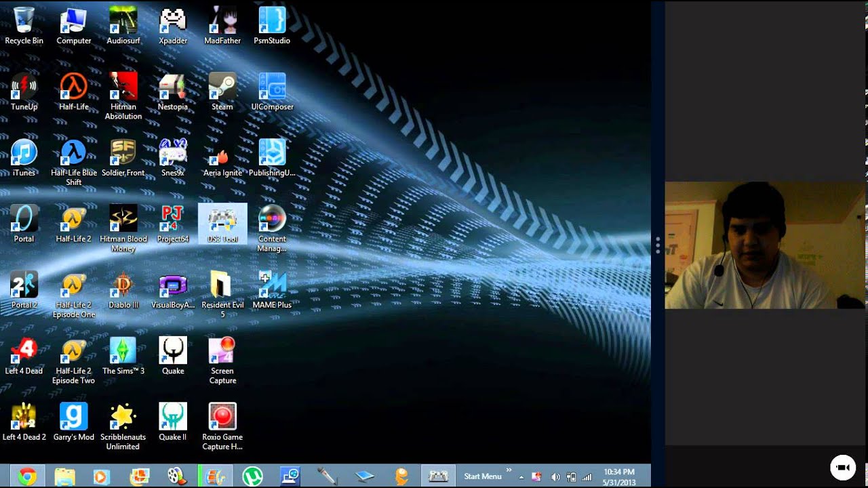Launch the Diablo III shortcut
Screen dimensions: 868x488
(123, 291)
